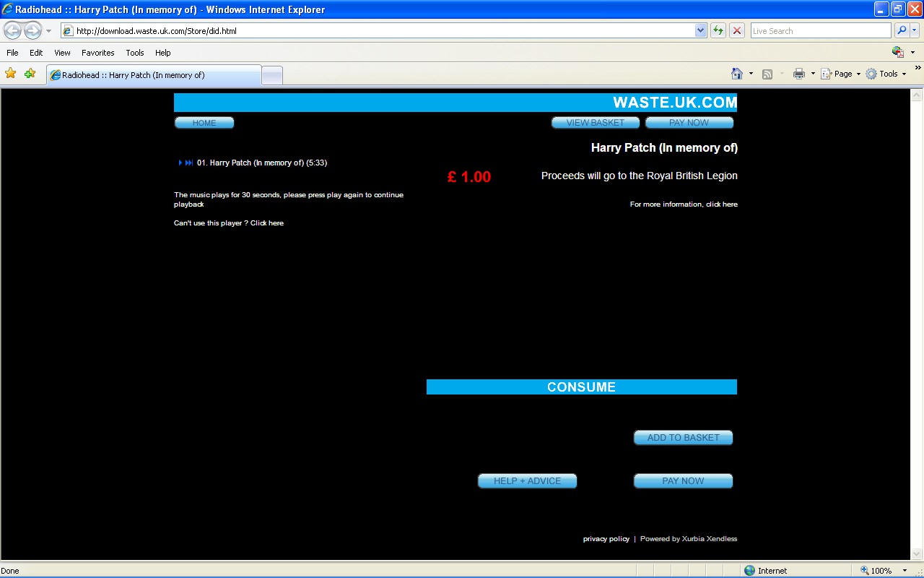Click the red £ 1.00 price
924x578 pixels.
click(469, 177)
